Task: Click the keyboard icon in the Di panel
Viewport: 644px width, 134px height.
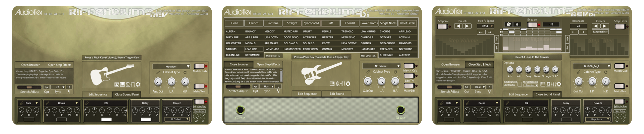Action: 332,84
